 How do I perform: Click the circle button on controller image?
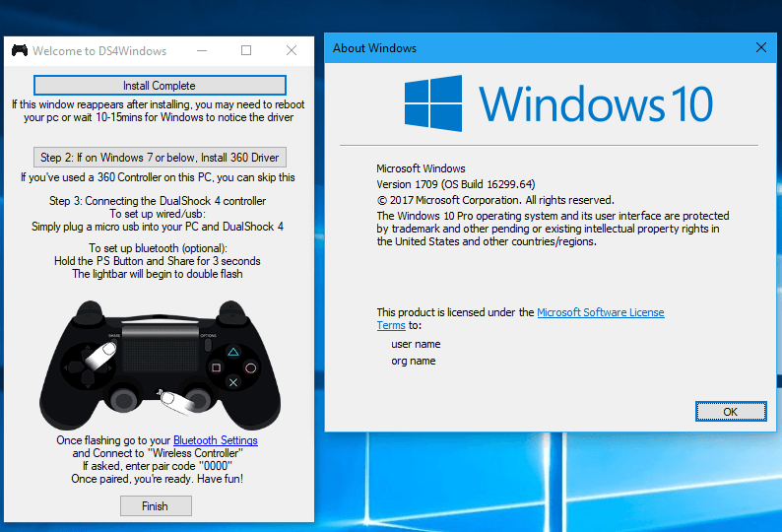tap(251, 368)
